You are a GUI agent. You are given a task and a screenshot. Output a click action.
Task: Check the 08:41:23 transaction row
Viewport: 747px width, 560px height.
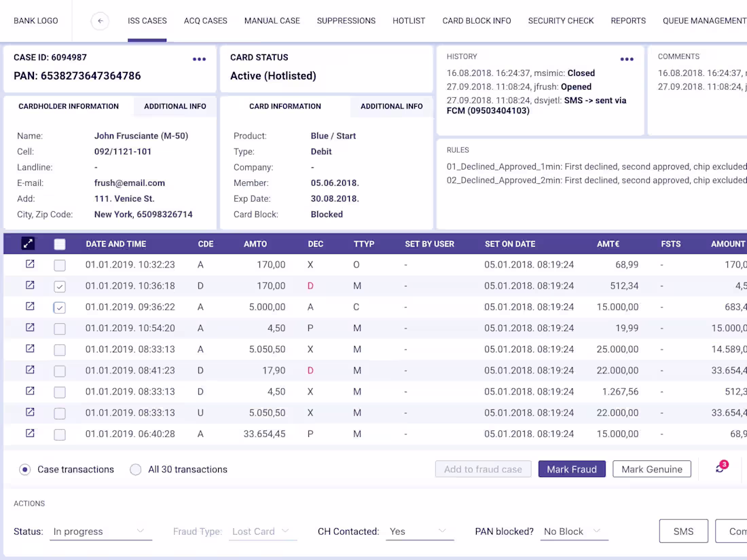[60, 371]
